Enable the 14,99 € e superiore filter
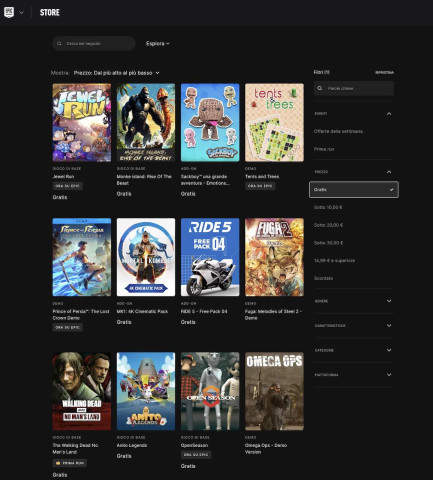433x480 pixels. click(334, 261)
